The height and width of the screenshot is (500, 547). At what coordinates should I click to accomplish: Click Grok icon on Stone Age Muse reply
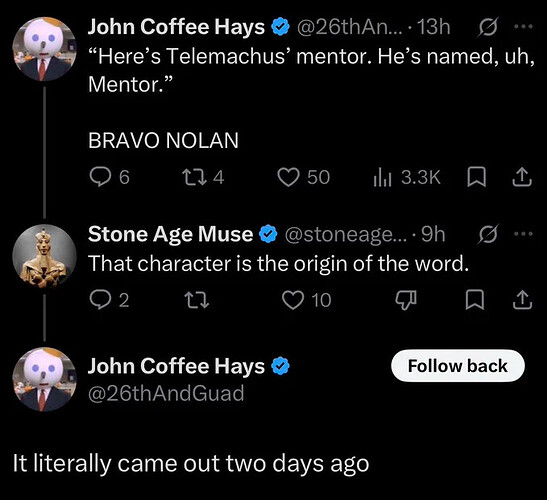[488, 234]
